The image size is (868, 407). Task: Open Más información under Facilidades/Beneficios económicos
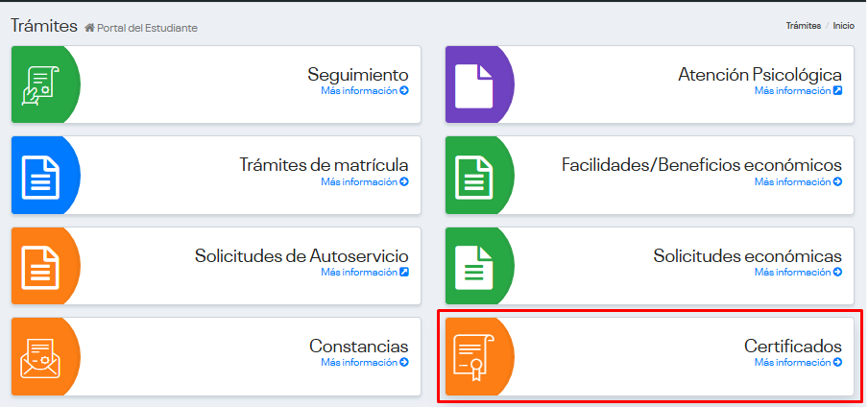[x=798, y=181]
